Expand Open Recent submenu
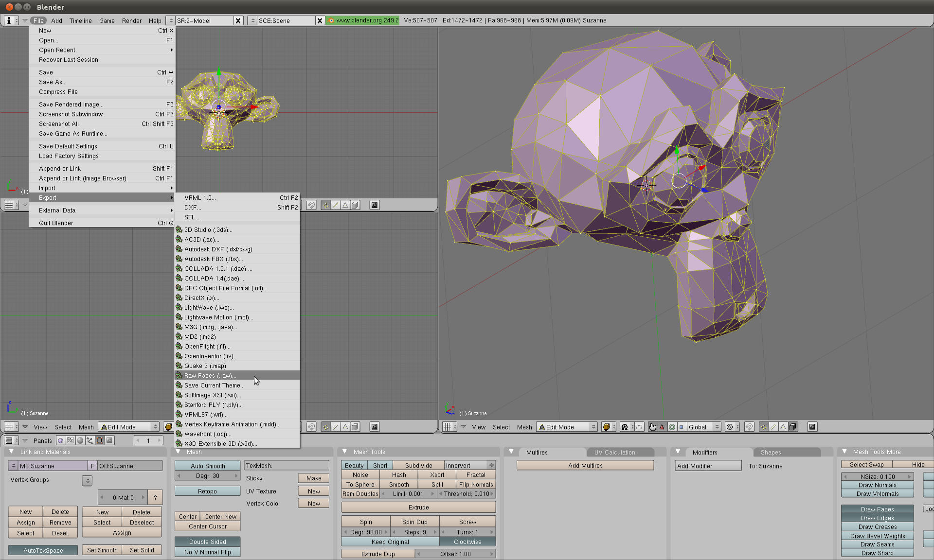 click(x=102, y=50)
